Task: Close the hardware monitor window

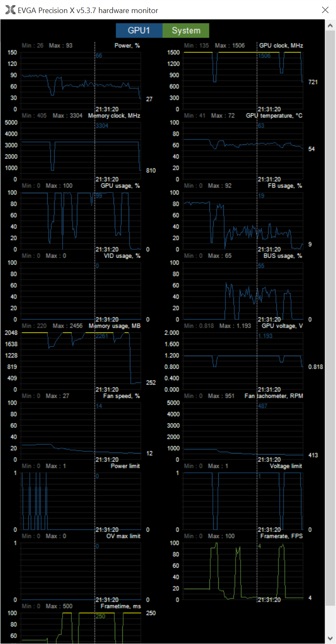Action: point(325,10)
